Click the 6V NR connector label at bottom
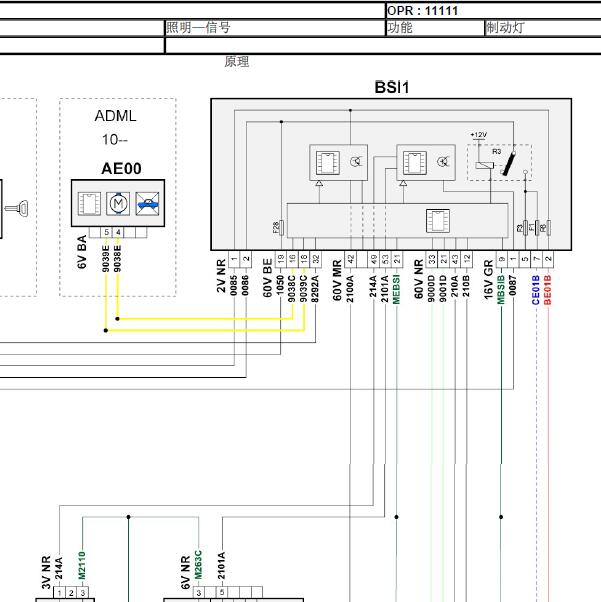This screenshot has width=601, height=602. pos(185,572)
